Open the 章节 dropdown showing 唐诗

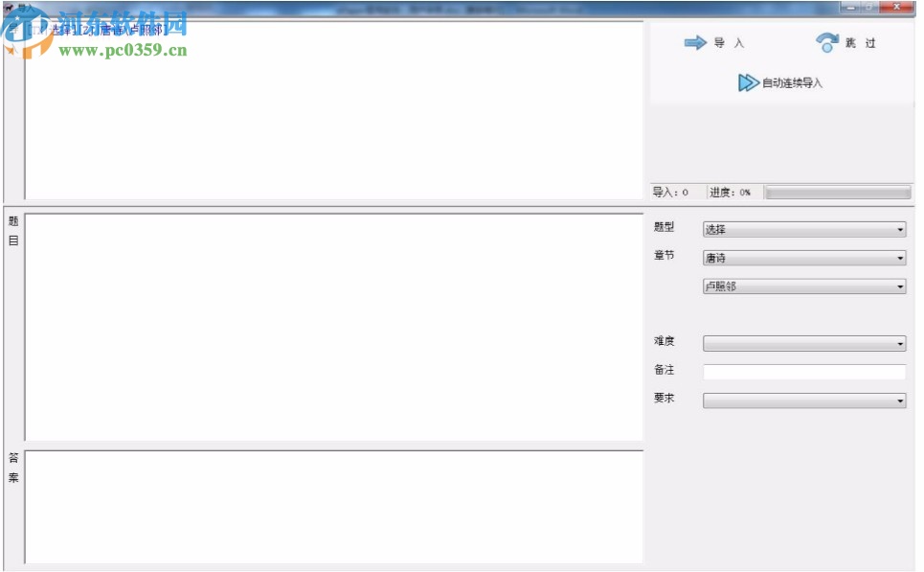(x=803, y=258)
